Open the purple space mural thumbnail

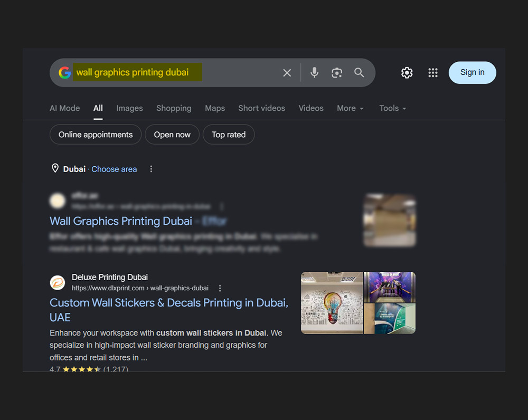point(390,287)
